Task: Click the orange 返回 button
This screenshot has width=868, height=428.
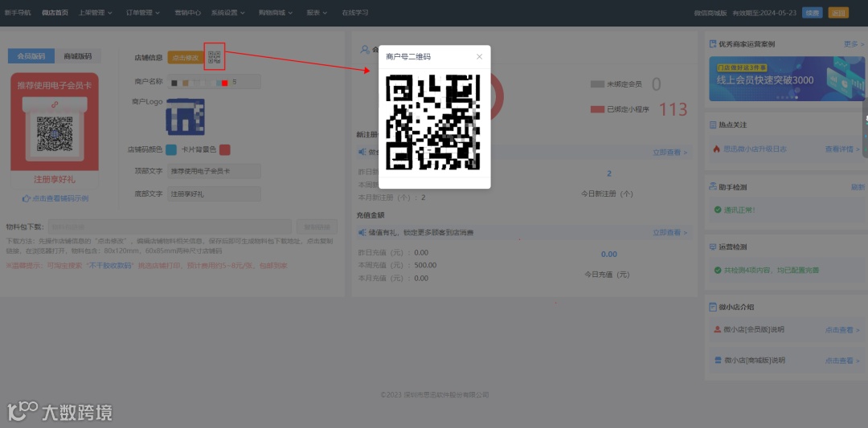Action: click(x=838, y=13)
